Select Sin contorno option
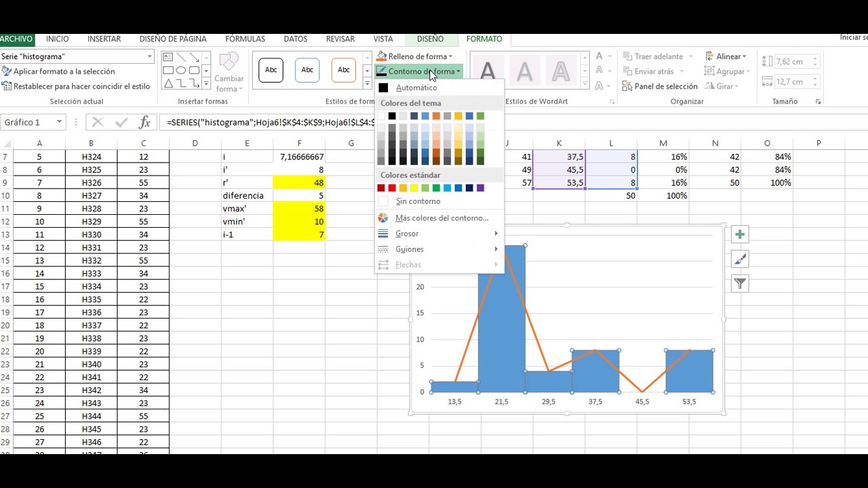Viewport: 868px width, 488px height. coord(439,201)
